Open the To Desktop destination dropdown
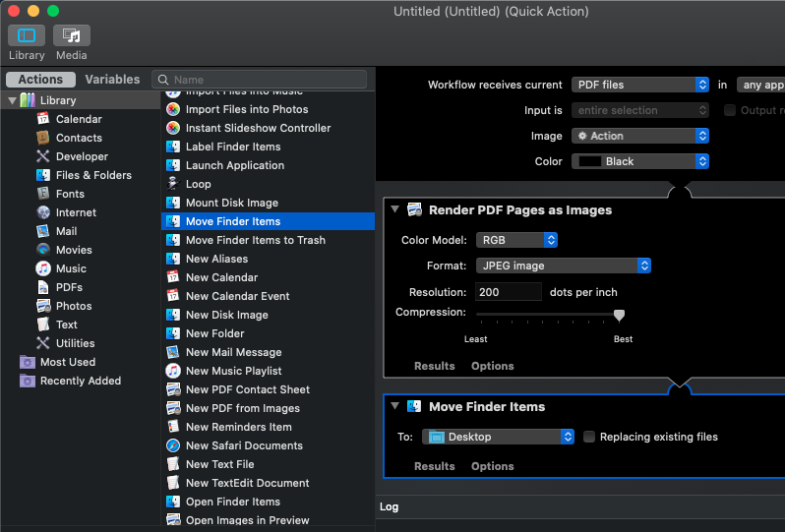Image resolution: width=785 pixels, height=532 pixels. click(x=498, y=437)
